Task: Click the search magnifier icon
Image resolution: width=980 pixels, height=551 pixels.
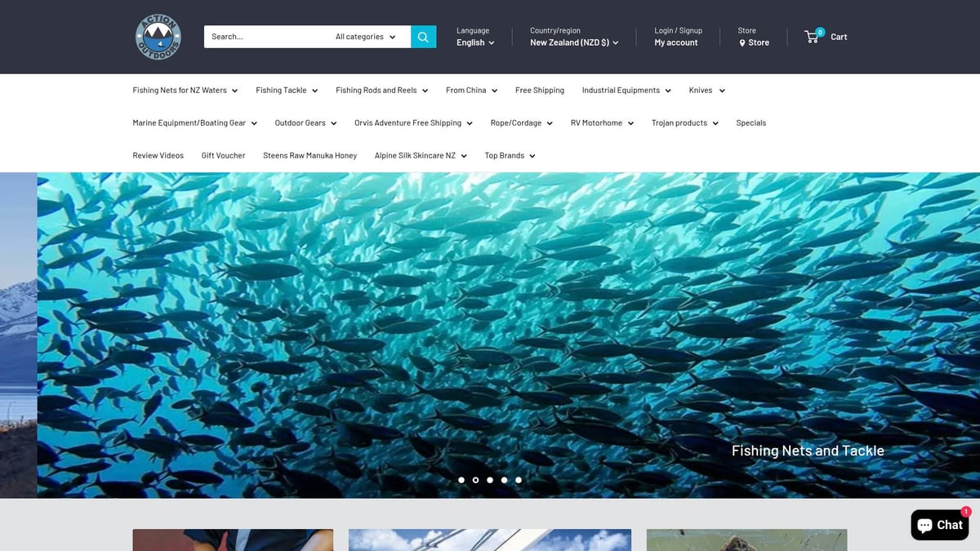Action: (423, 36)
